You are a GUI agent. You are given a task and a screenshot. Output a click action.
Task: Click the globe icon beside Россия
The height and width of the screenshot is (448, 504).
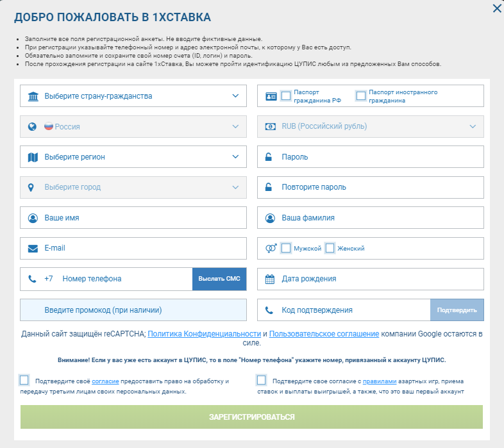click(x=32, y=127)
